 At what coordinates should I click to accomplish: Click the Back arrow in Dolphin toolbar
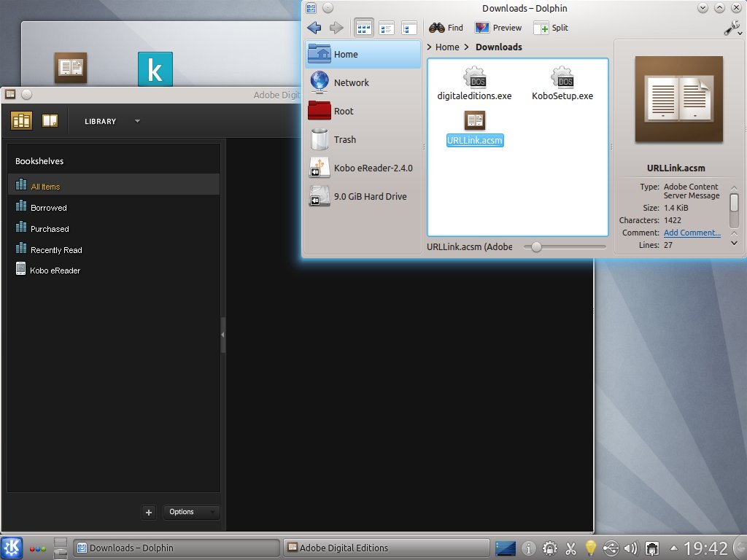(x=314, y=28)
